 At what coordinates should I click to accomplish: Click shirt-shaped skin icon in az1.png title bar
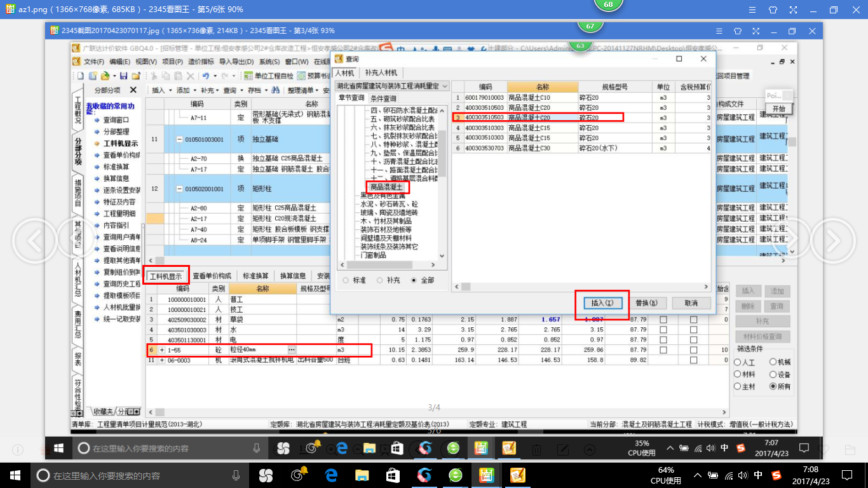click(773, 10)
